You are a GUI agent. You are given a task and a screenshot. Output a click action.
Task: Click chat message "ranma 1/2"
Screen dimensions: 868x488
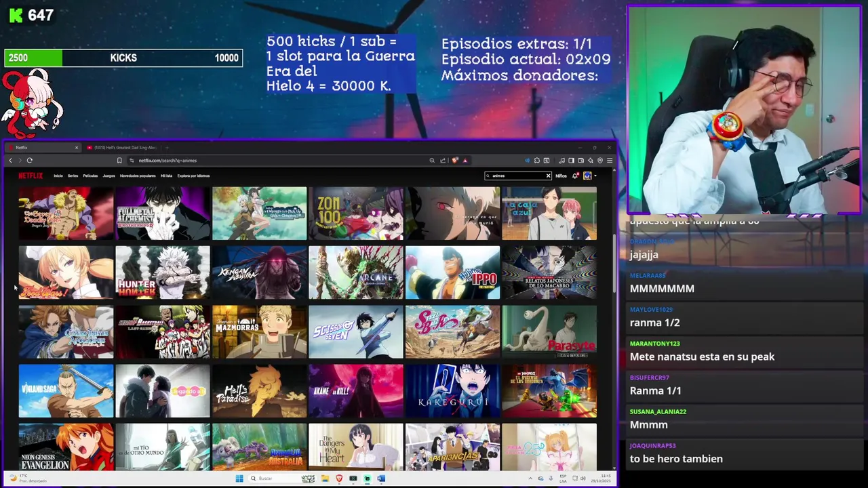point(654,323)
